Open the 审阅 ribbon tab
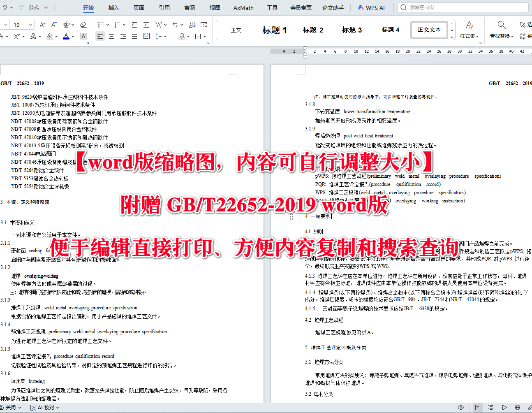Viewport: 532px width, 413px height. tap(189, 7)
